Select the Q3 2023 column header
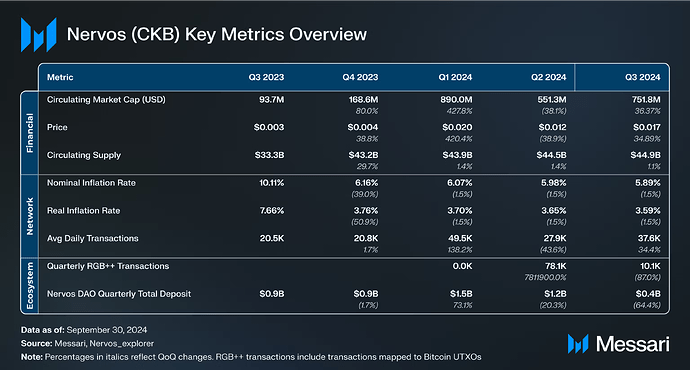 266,77
